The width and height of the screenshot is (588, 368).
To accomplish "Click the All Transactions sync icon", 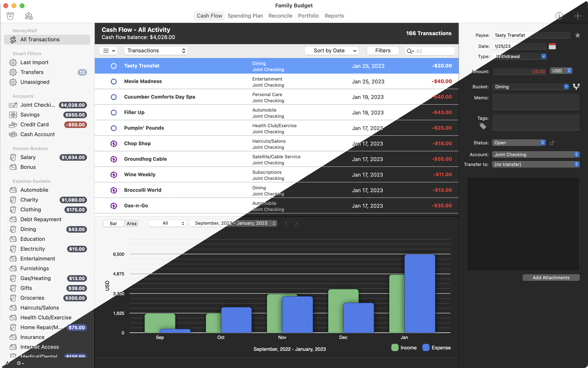I will point(13,40).
